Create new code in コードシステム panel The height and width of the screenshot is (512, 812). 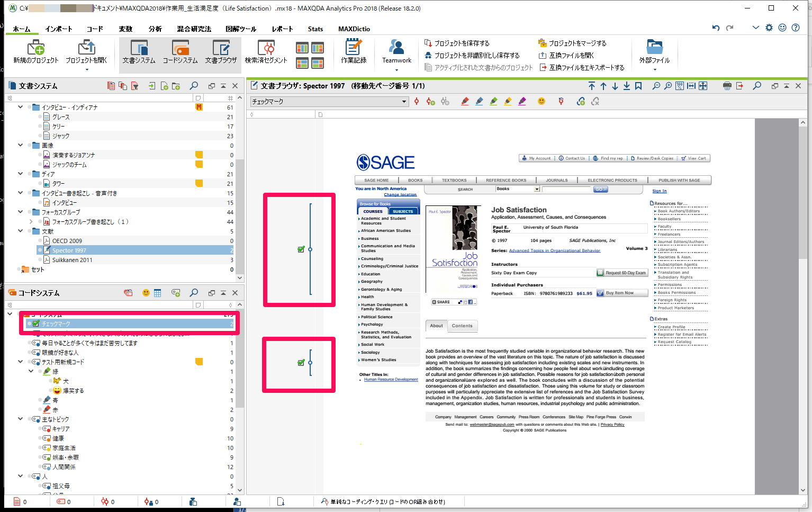pos(176,293)
